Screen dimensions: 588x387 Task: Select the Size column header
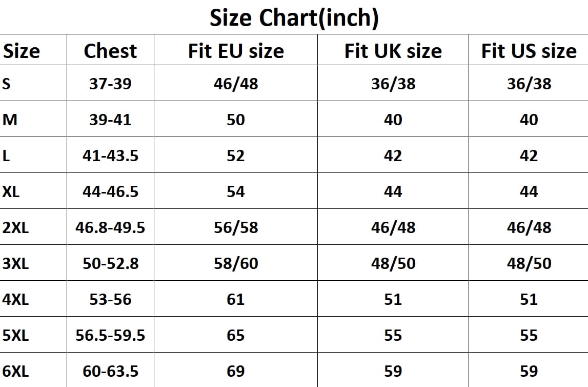21,51
